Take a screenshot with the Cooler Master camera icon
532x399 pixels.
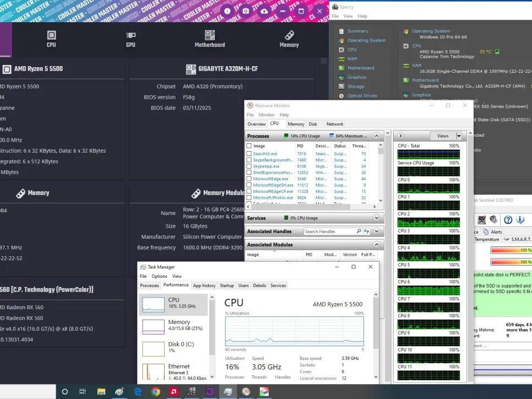point(246,11)
